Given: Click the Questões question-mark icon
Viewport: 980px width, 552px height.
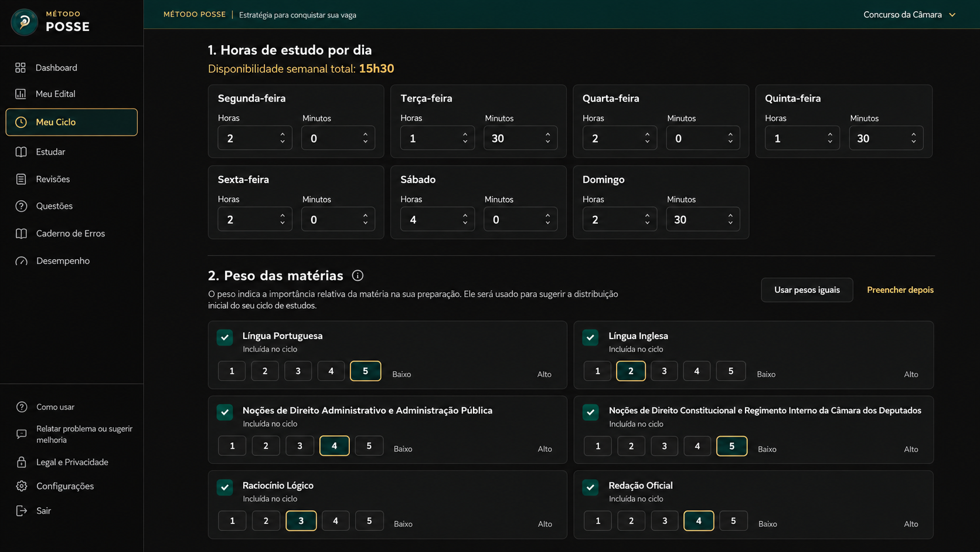Looking at the screenshot, I should coord(21,206).
